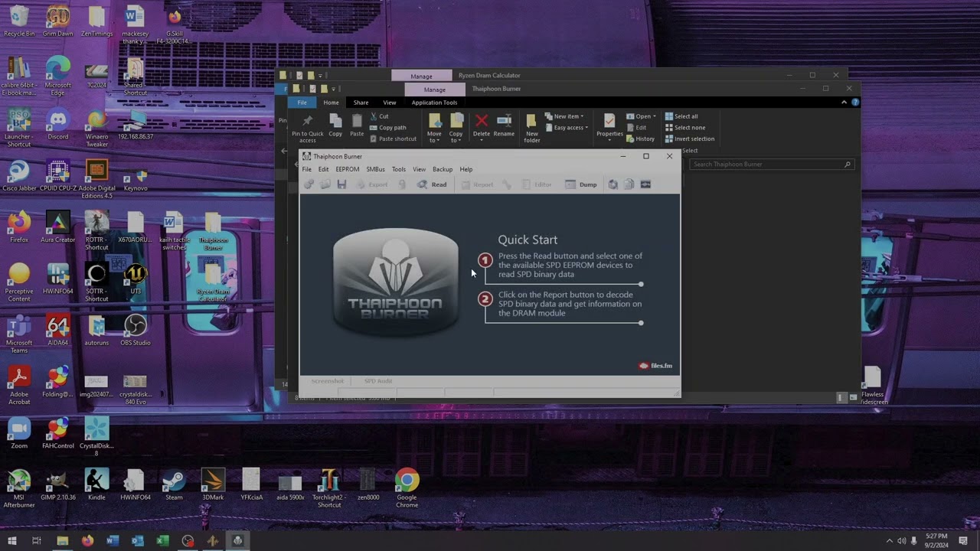Click Paste shortcut in File Explorer ribbon

pos(394,139)
